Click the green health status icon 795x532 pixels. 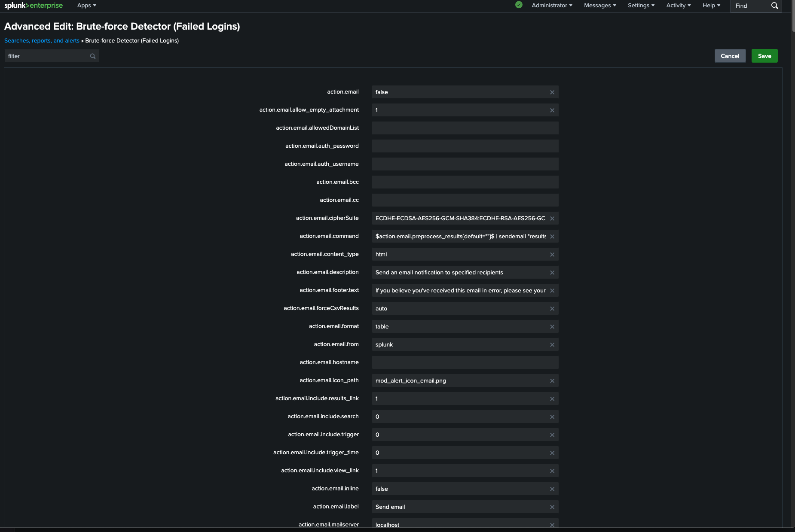click(519, 5)
